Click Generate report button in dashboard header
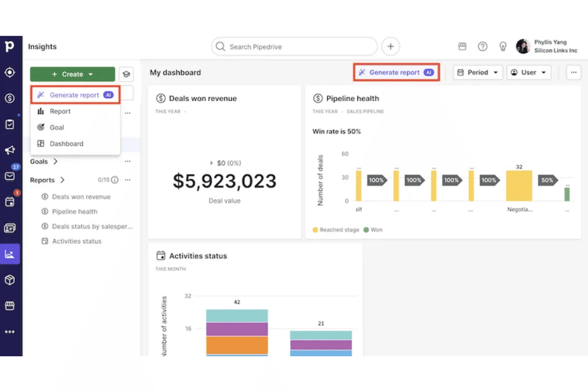 point(396,72)
